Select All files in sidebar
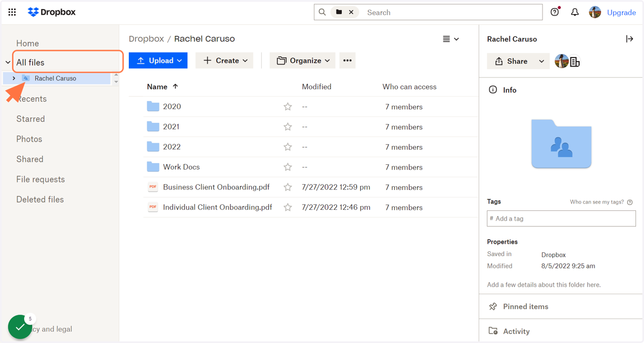Image resolution: width=644 pixels, height=343 pixels. (30, 62)
